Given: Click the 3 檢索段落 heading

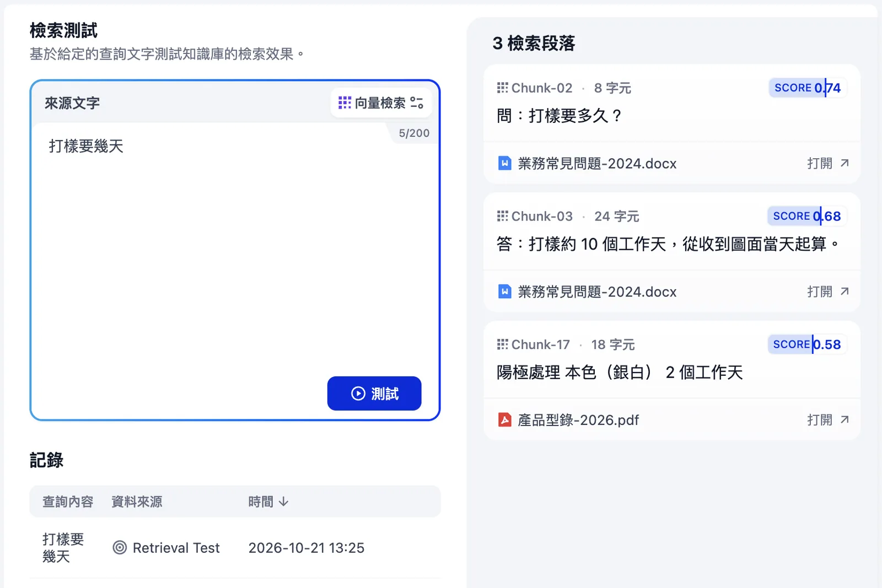Looking at the screenshot, I should click(534, 43).
